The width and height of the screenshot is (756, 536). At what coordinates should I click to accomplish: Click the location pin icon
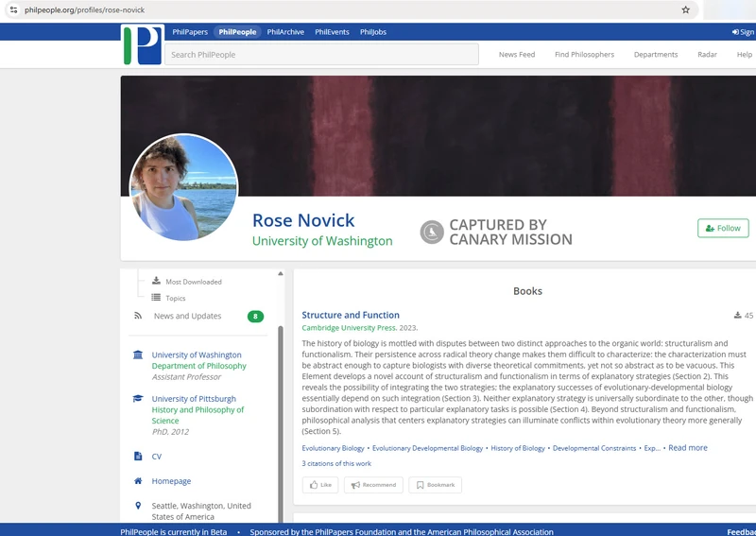[138, 505]
